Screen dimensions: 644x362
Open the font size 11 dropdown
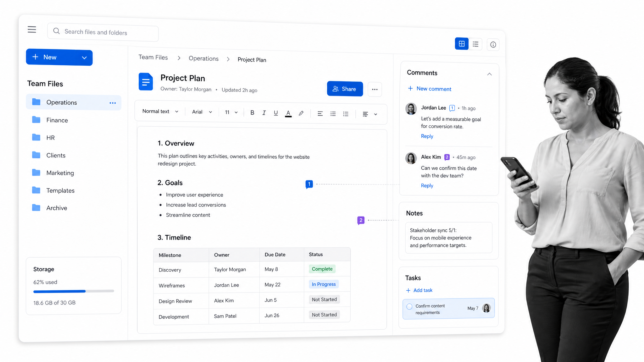231,112
